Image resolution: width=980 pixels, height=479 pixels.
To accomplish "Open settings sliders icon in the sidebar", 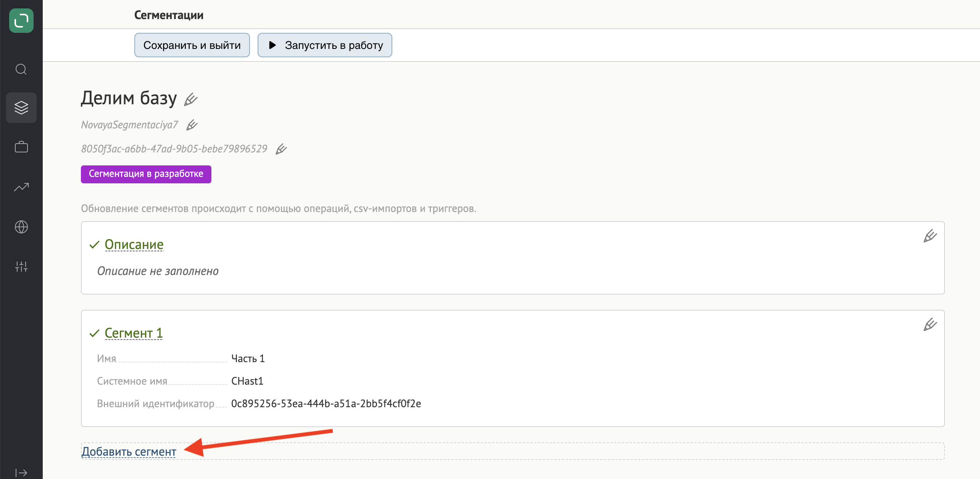I will click(21, 267).
